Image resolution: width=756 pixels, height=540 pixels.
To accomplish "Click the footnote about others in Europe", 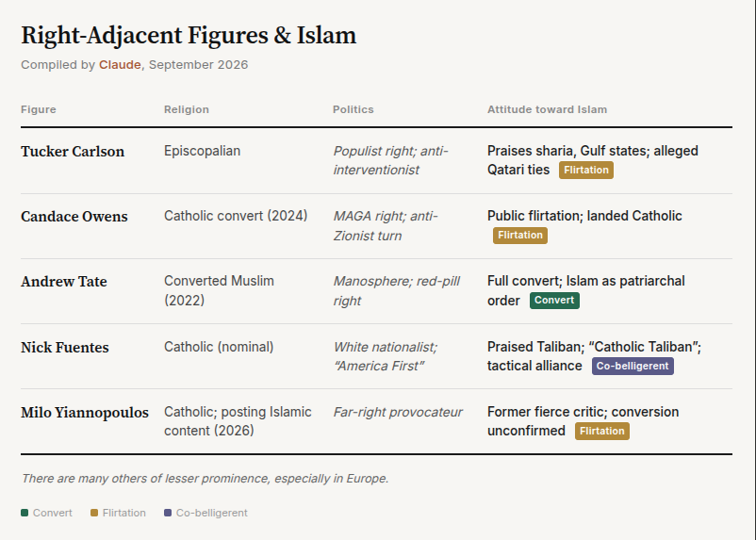I will point(205,479).
